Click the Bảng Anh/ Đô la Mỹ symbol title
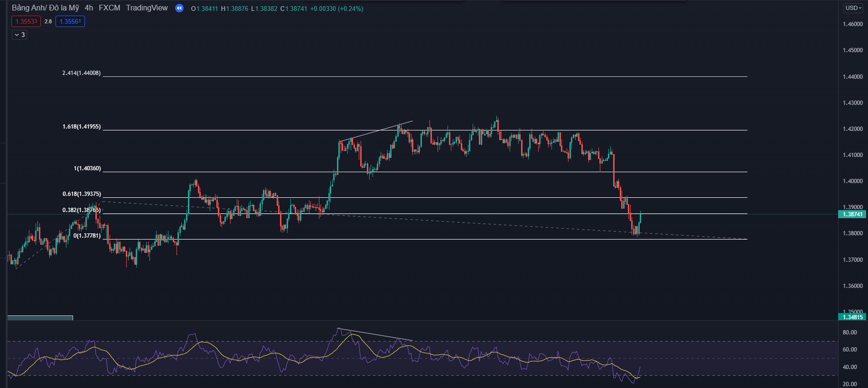Image resolution: width=868 pixels, height=388 pixels. [46, 8]
